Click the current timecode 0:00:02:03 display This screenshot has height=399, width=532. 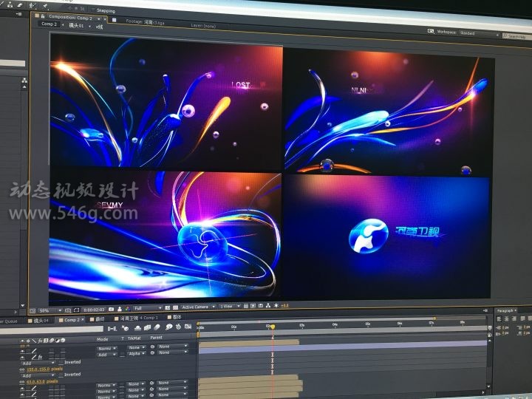[x=93, y=309]
